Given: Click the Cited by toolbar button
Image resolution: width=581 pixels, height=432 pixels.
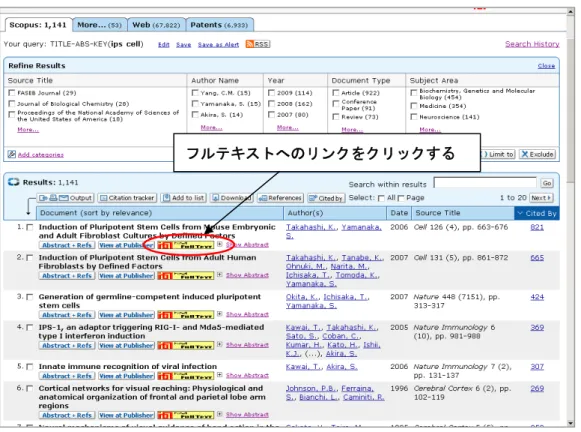Looking at the screenshot, I should pos(326,198).
